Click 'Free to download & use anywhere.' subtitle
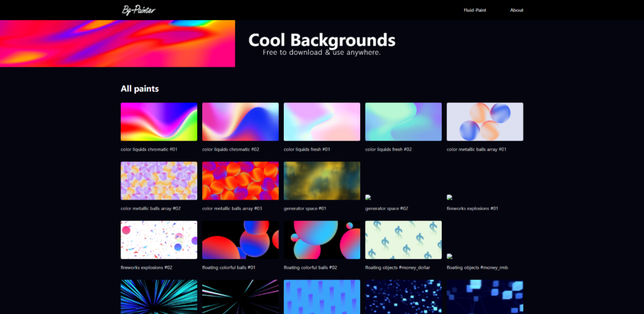 pyautogui.click(x=322, y=52)
